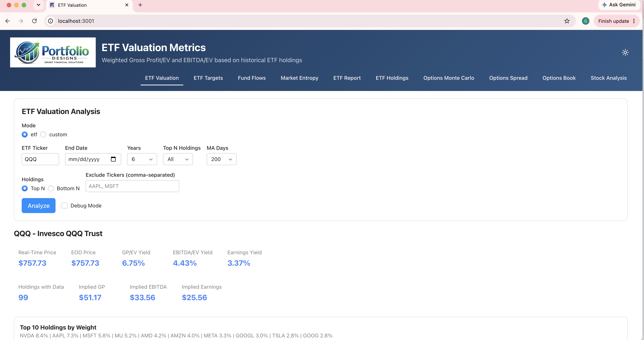This screenshot has width=644, height=340.
Task: Click the GP/EV Yield value 6.75%
Action: (x=133, y=263)
